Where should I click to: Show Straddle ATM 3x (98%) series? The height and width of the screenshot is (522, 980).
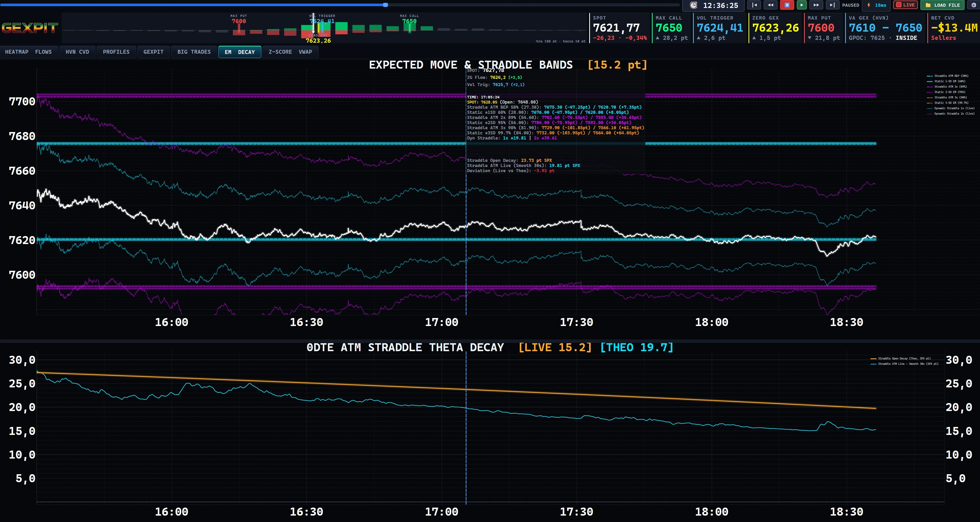[x=947, y=97]
